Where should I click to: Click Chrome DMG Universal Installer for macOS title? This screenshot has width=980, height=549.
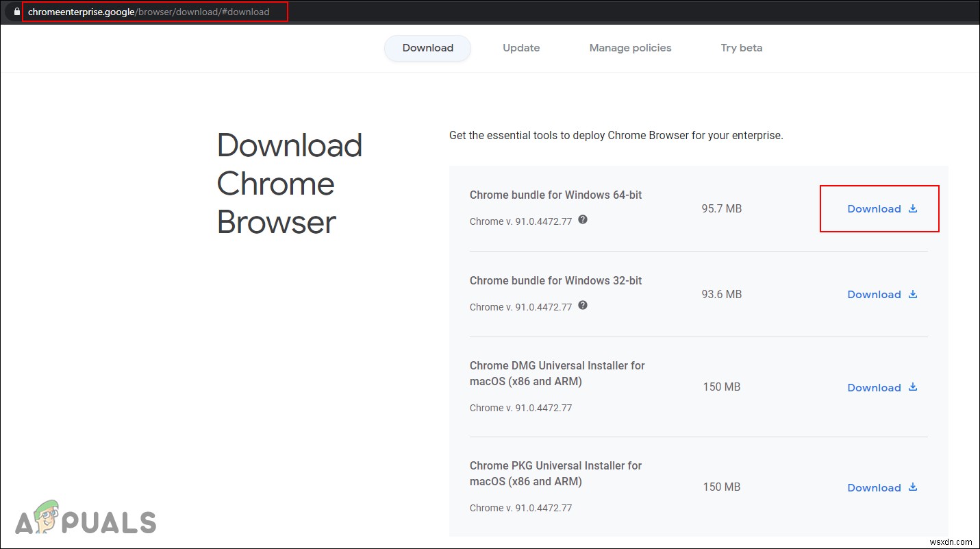(557, 374)
